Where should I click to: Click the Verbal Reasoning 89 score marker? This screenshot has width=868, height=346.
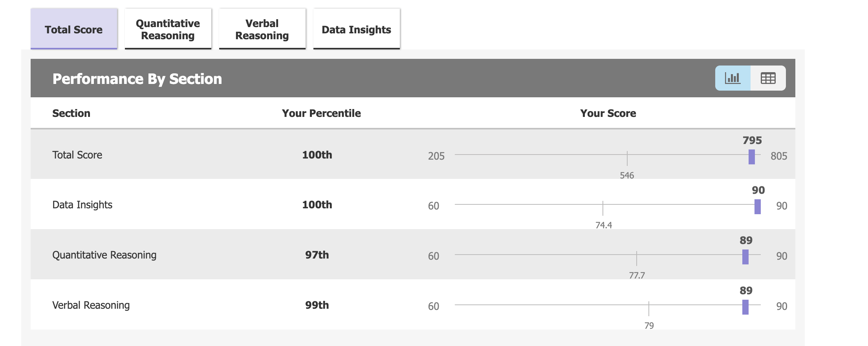(x=745, y=307)
